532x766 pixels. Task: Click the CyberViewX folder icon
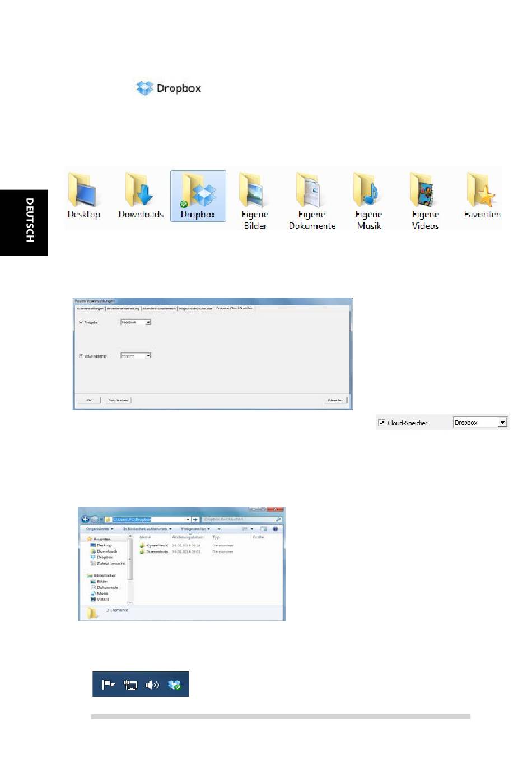pos(142,545)
